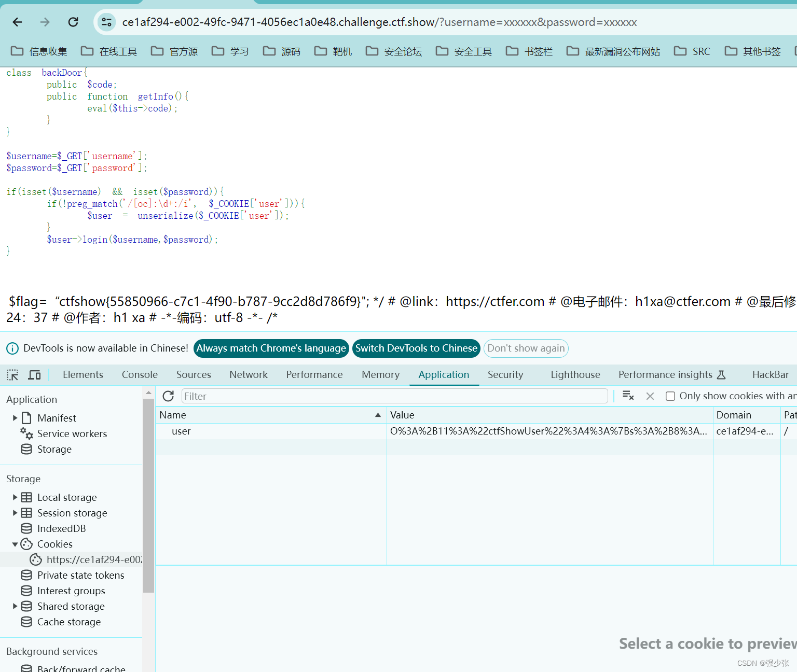
Task: Click the Domain column header
Action: (x=747, y=415)
